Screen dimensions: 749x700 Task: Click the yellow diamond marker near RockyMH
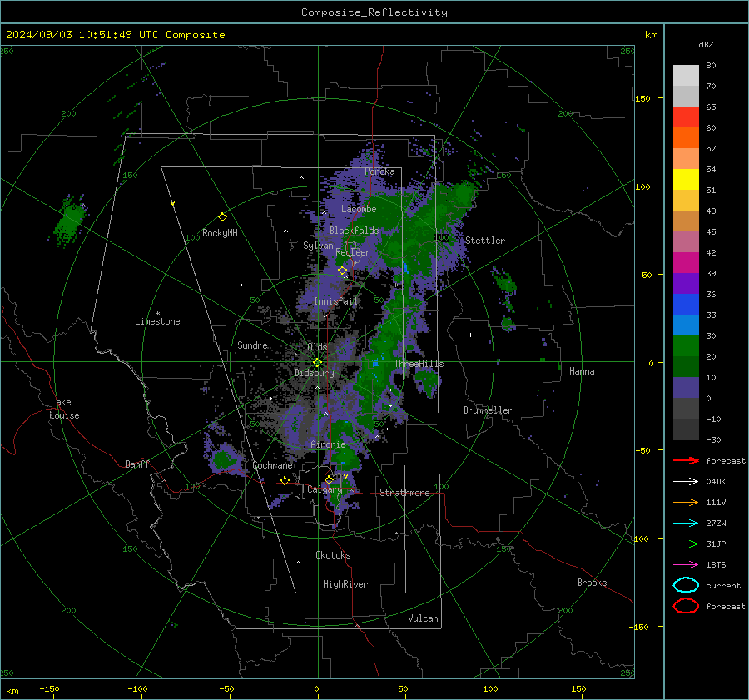pyautogui.click(x=222, y=217)
